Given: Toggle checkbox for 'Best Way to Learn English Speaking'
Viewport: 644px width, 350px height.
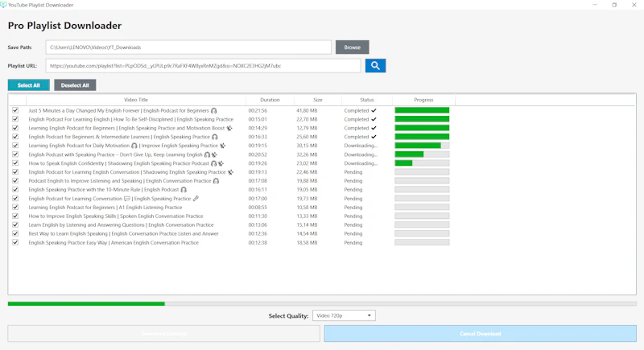Looking at the screenshot, I should (x=15, y=233).
